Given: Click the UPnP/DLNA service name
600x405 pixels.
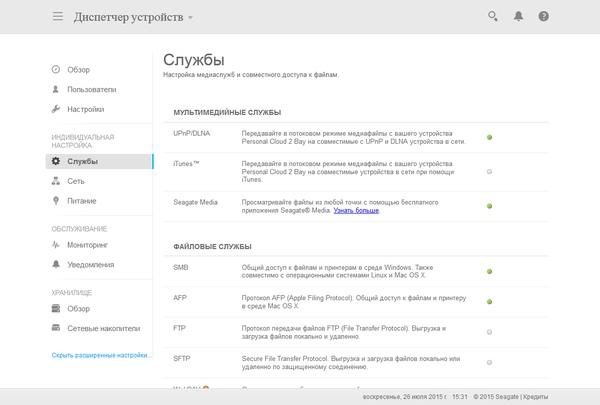Looking at the screenshot, I should [192, 133].
